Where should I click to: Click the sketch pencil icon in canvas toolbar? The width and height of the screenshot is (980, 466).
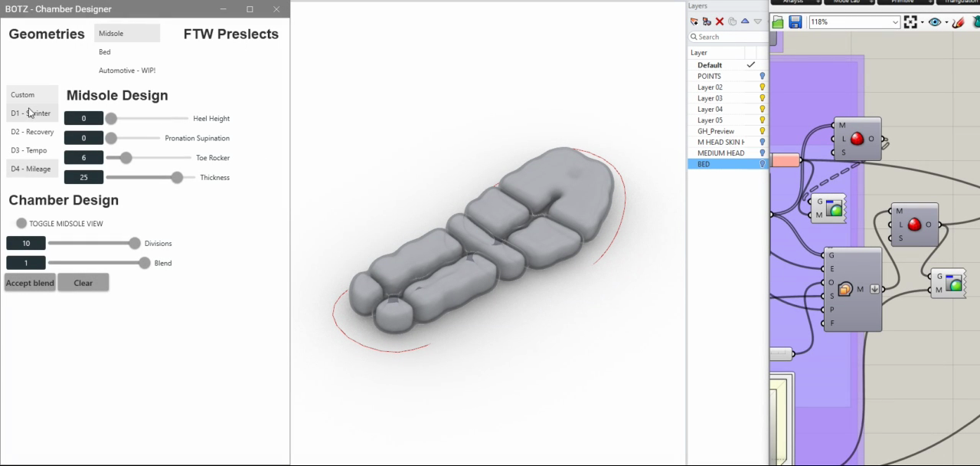[x=959, y=22]
